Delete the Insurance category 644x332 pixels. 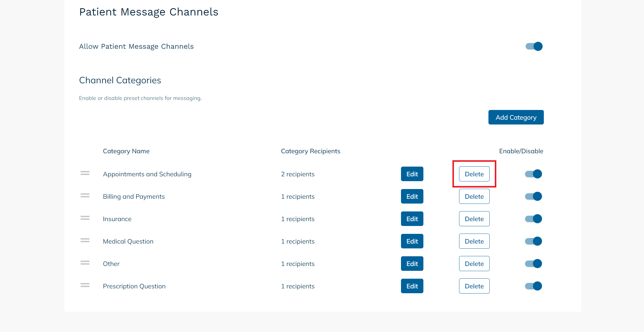point(474,219)
